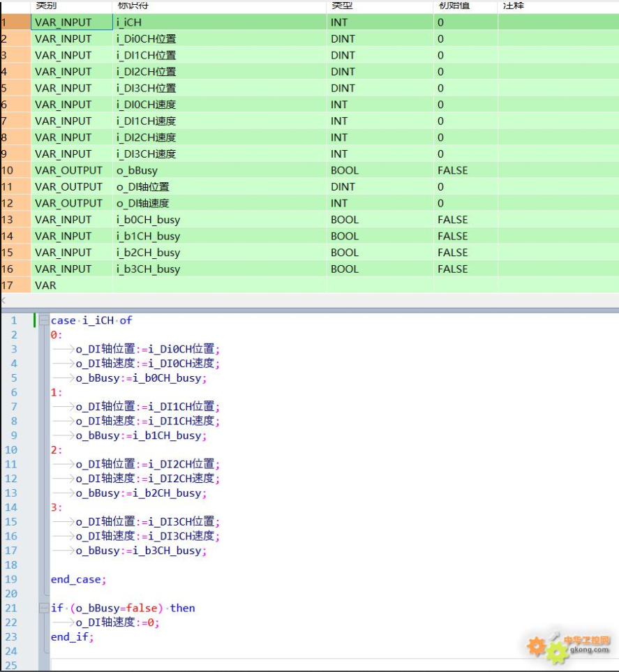Image resolution: width=619 pixels, height=672 pixels.
Task: Select the i_b2CH_busy identifier cell
Action: coord(220,253)
